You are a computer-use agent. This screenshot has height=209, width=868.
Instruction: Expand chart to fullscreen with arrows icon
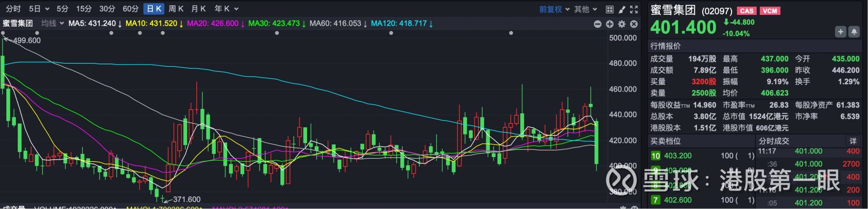(x=634, y=9)
